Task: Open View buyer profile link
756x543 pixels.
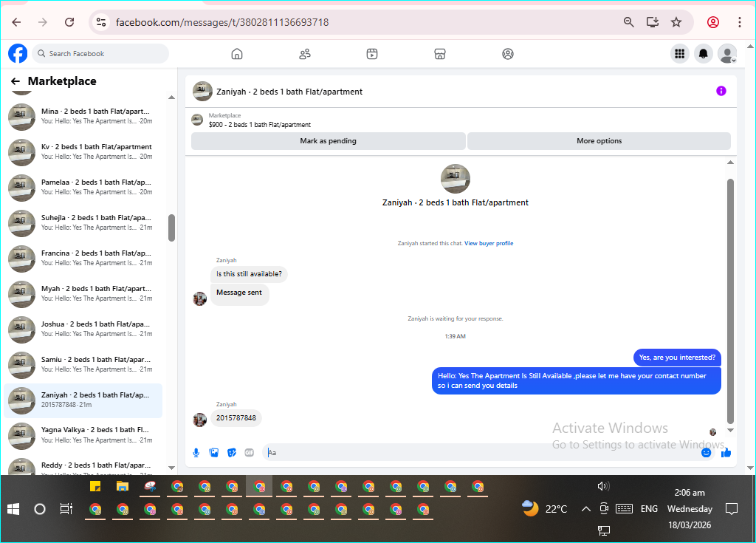Action: [489, 243]
